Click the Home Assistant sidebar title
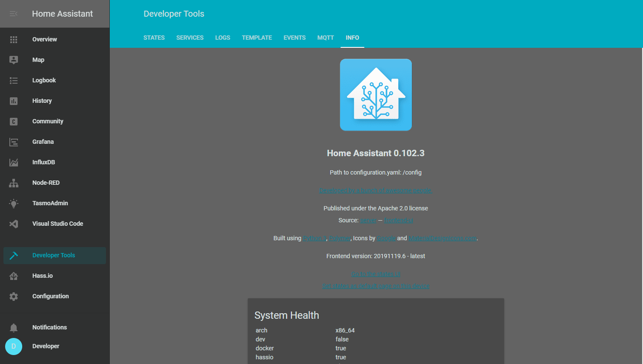 point(62,14)
